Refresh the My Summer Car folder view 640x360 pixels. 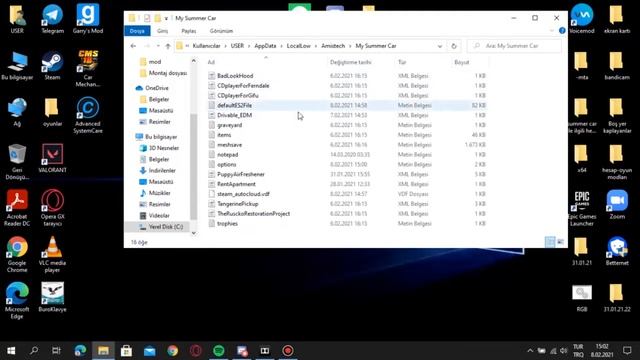[x=454, y=46]
